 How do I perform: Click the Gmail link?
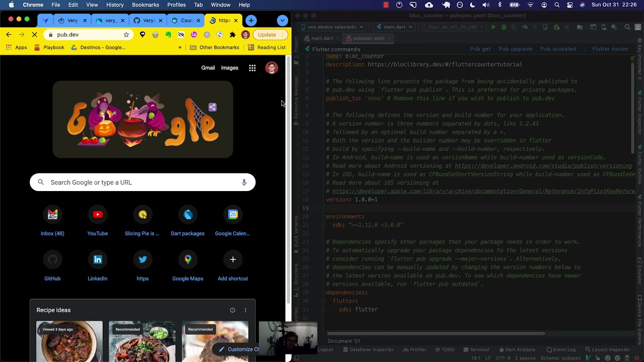[x=208, y=68]
